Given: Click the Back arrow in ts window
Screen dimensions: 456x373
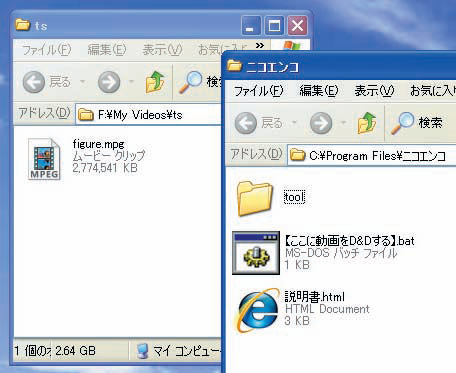Looking at the screenshot, I should click(34, 82).
